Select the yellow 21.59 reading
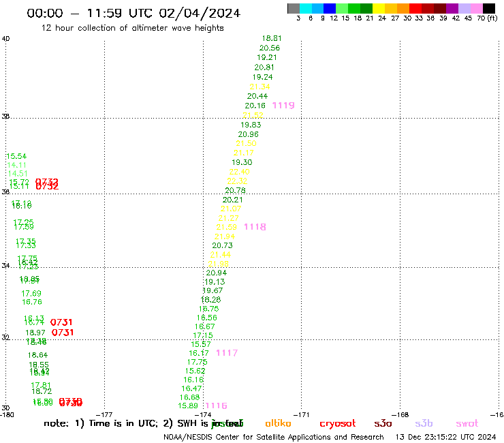 (x=226, y=227)
